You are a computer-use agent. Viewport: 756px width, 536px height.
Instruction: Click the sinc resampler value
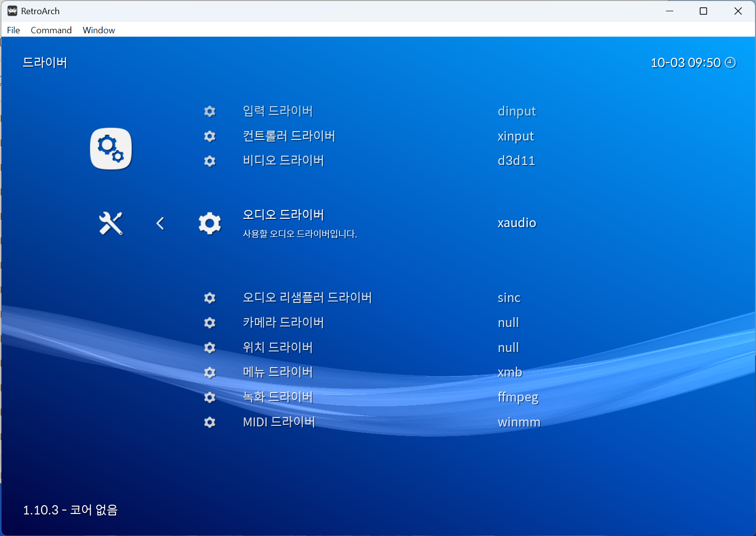pos(509,298)
